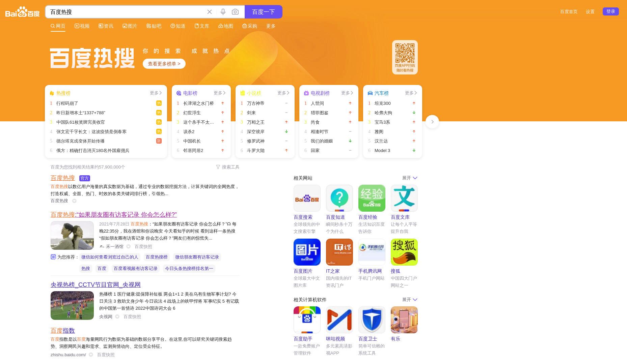Open the IT之家 site icon
627x364 pixels.
(x=339, y=252)
